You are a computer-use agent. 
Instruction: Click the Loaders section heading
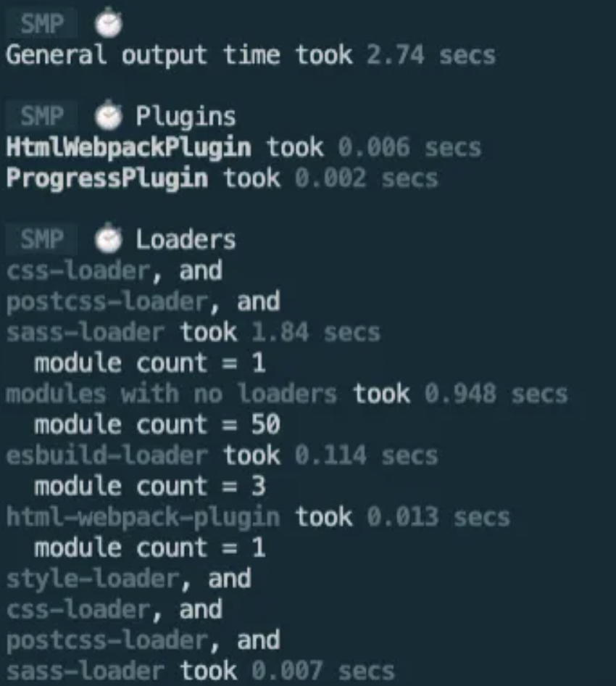(186, 239)
